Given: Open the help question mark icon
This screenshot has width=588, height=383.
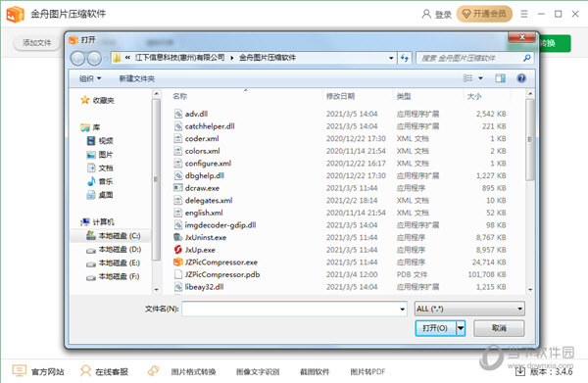Looking at the screenshot, I should (521, 78).
